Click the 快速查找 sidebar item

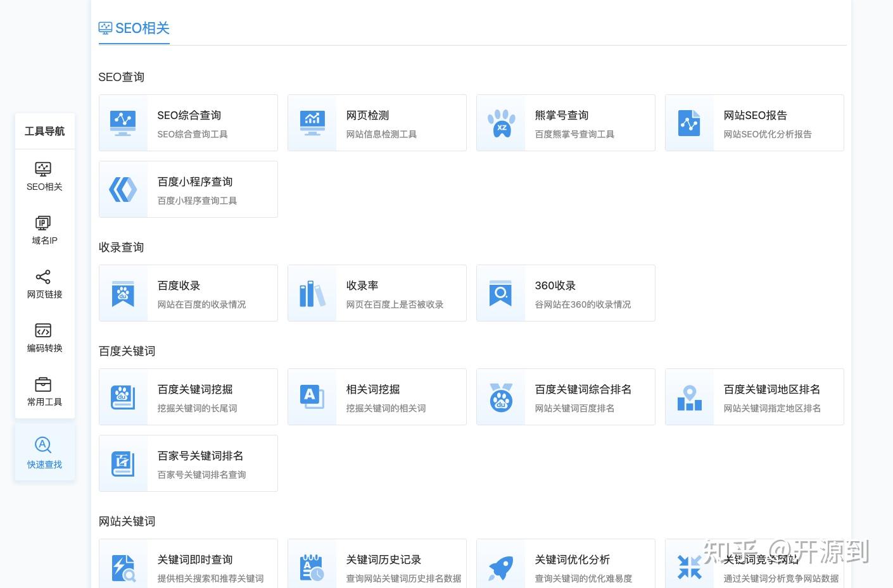pos(44,452)
